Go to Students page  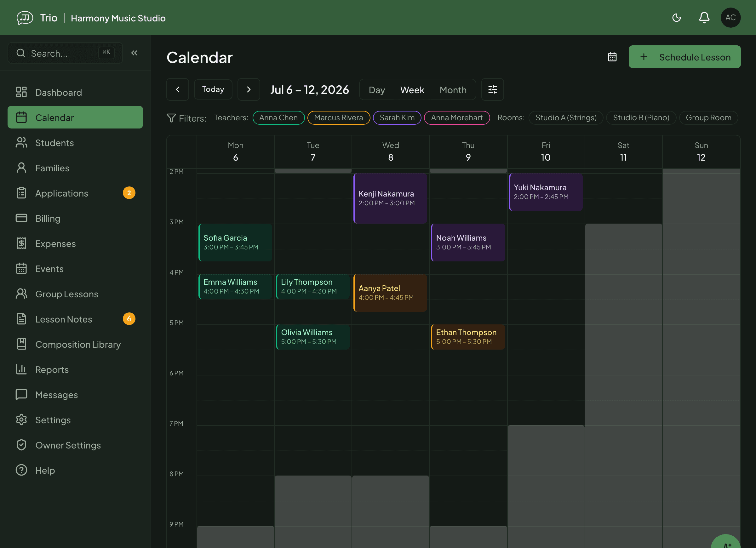tap(75, 143)
